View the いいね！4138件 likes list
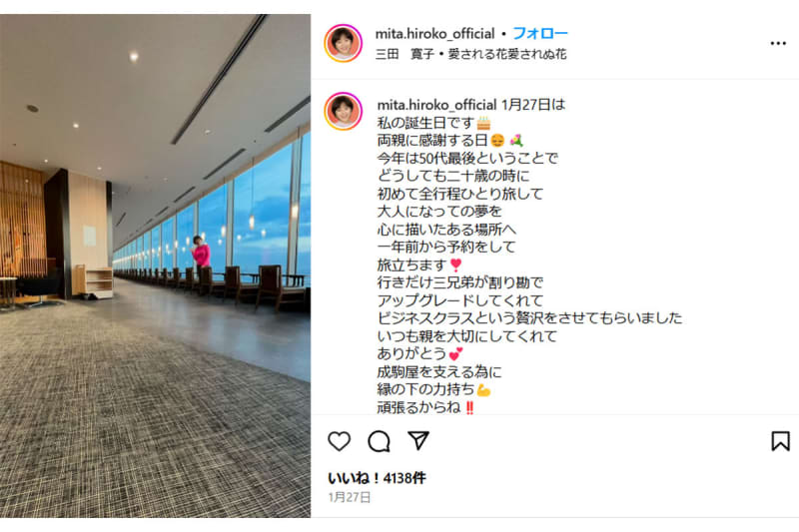The image size is (799, 532). 377,478
